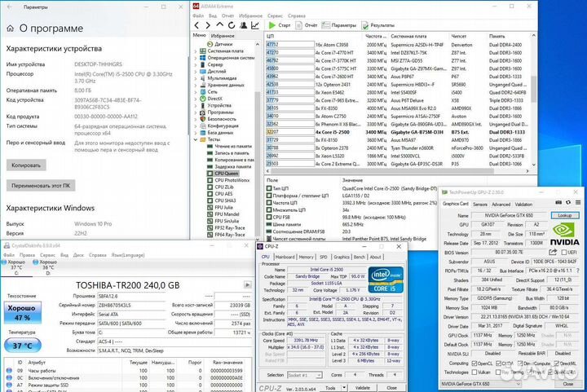This screenshot has width=587, height=392.
Task: Click back arrow in Параметры window
Action: (x=9, y=7)
